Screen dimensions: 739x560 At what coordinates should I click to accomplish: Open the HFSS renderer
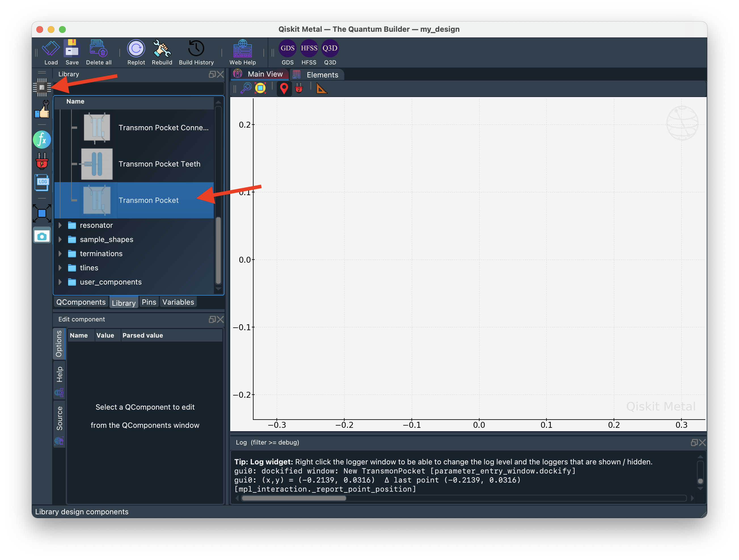(x=309, y=49)
